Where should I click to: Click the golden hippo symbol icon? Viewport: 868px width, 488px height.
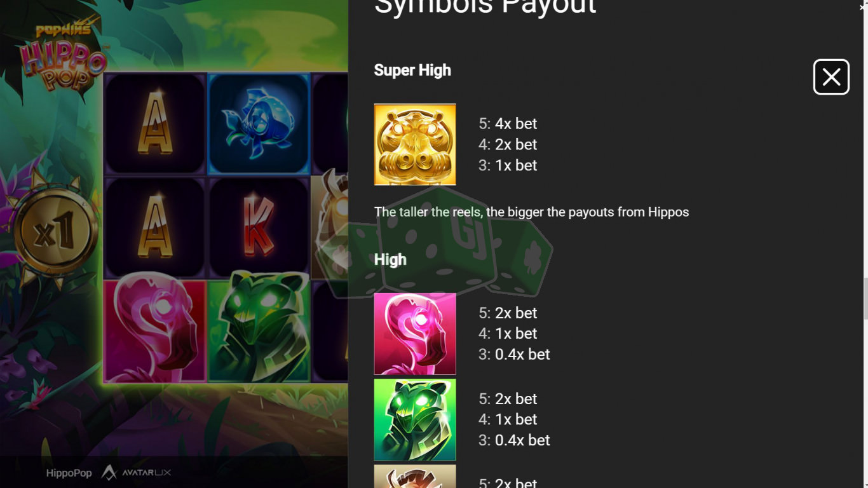[415, 144]
